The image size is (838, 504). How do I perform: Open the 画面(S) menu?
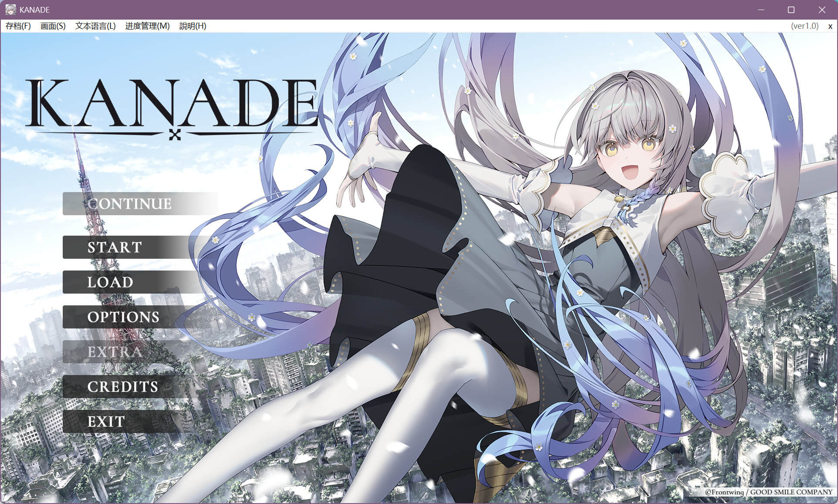tap(53, 26)
